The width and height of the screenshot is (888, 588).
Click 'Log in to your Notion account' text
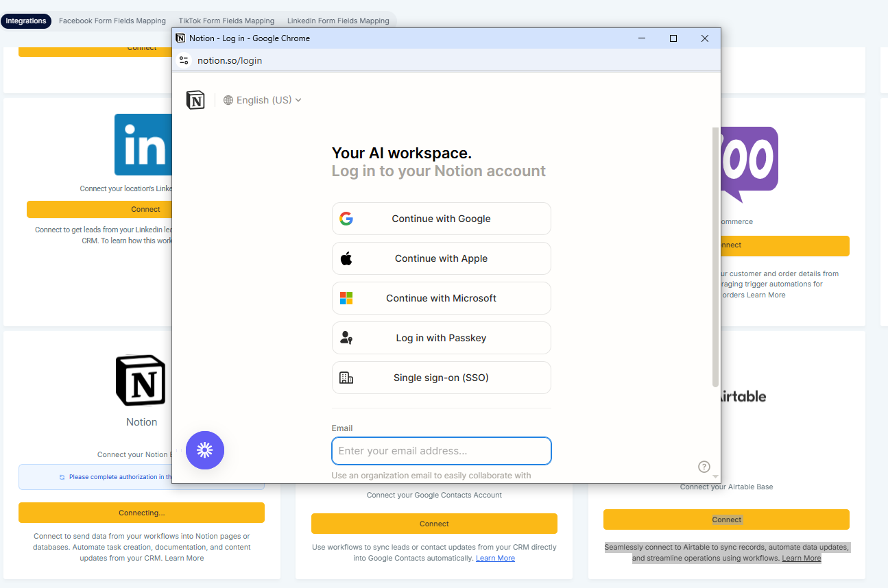[x=439, y=171]
